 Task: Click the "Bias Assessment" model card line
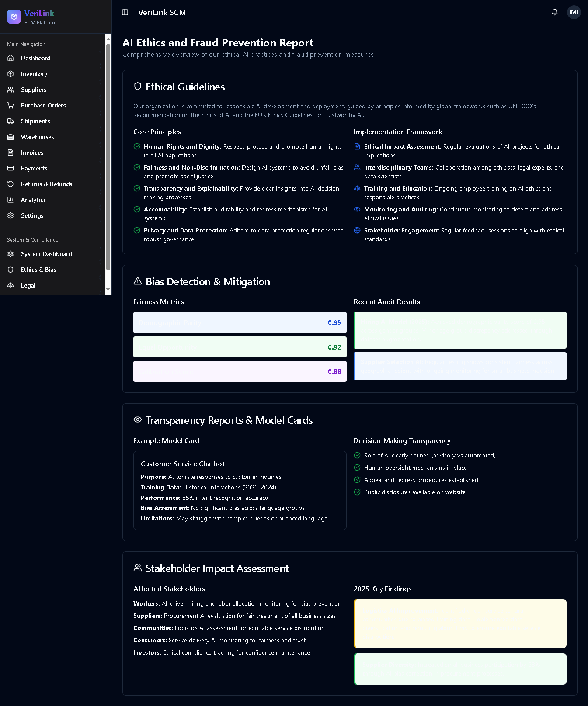click(223, 508)
